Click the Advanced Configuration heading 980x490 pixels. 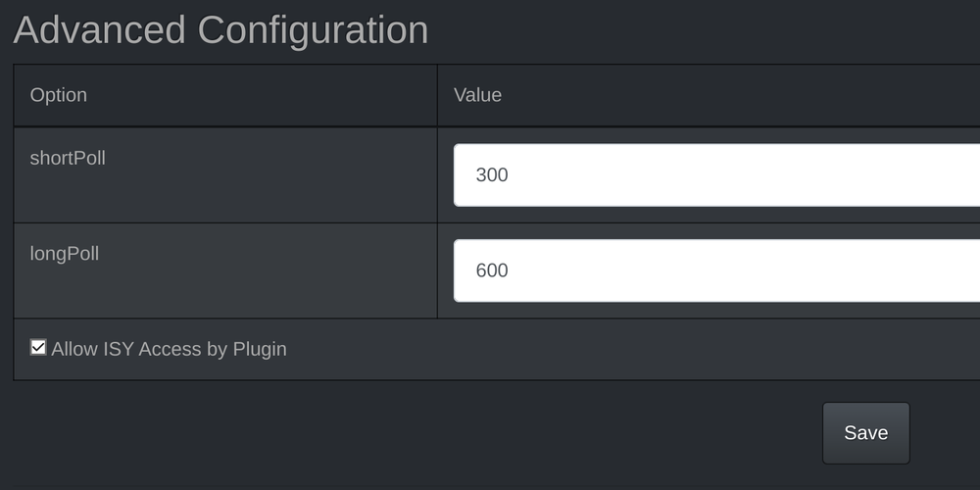(x=220, y=30)
